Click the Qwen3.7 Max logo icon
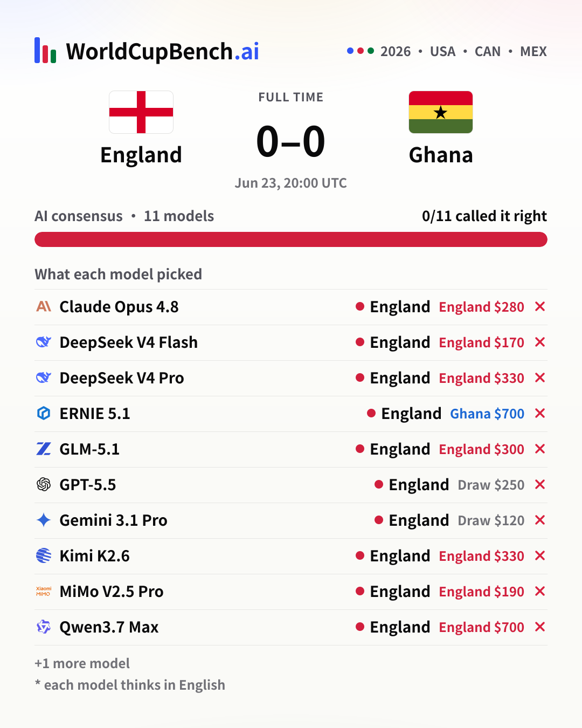This screenshot has width=582, height=728. pos(44,627)
